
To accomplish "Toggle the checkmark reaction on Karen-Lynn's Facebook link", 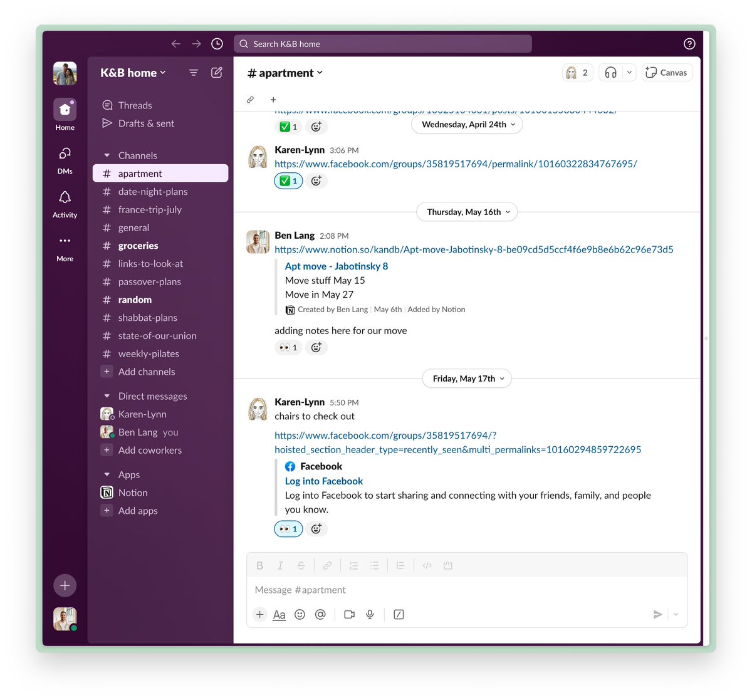I will click(x=288, y=180).
